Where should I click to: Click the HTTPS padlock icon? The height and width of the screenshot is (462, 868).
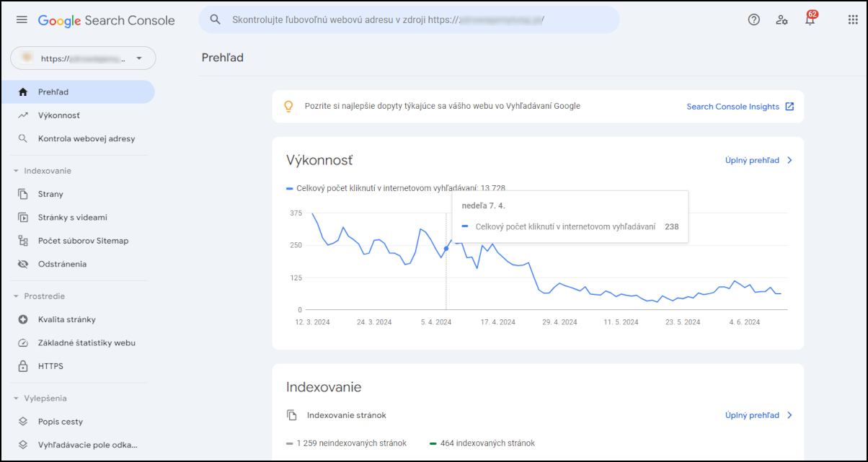23,366
